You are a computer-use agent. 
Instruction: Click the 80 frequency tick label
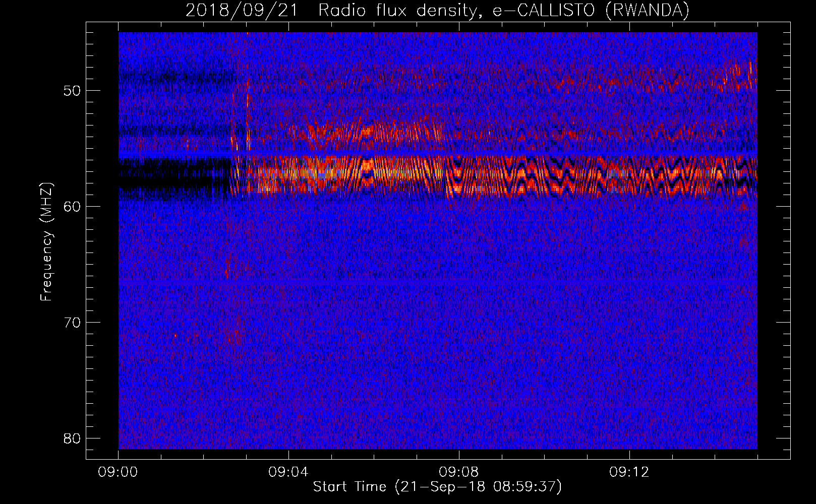click(73, 438)
